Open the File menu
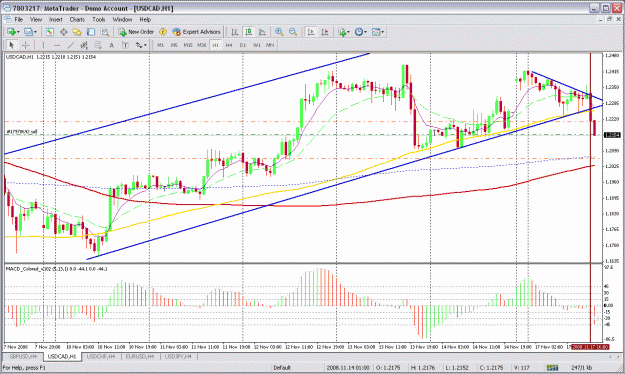Screen dimensions: 625x374 click(19, 19)
